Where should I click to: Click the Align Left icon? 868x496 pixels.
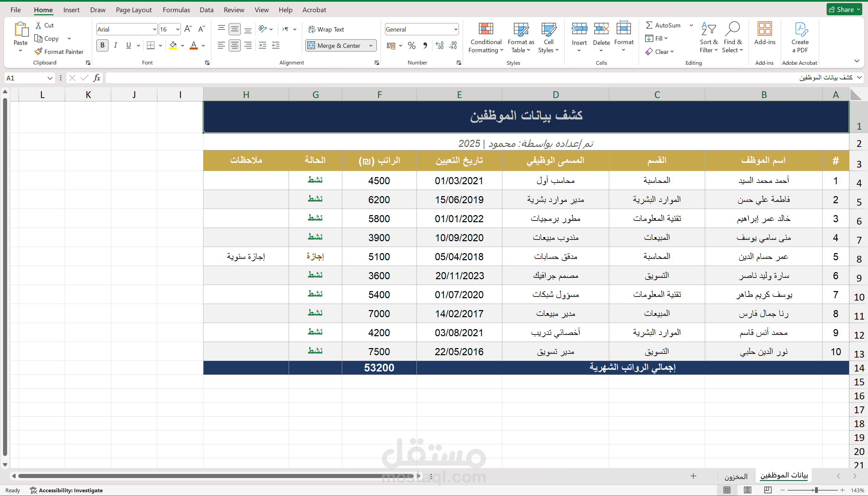pyautogui.click(x=221, y=45)
